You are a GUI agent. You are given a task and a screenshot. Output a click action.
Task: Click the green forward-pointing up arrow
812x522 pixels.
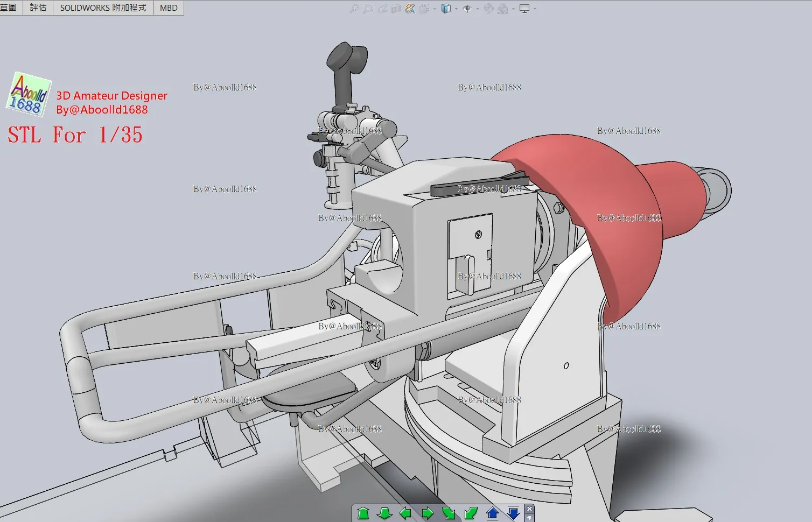point(363,513)
